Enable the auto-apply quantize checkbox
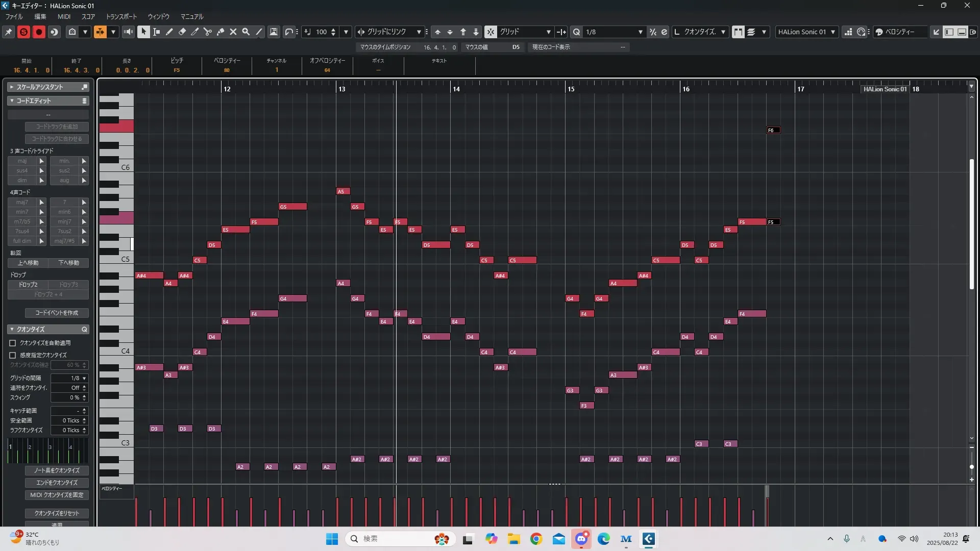This screenshot has height=551, width=980. (x=13, y=343)
